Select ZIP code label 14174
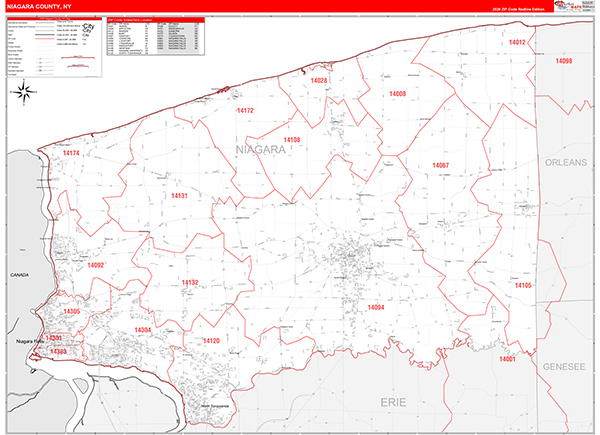Screen dimensions: 600x435 pyautogui.click(x=71, y=153)
